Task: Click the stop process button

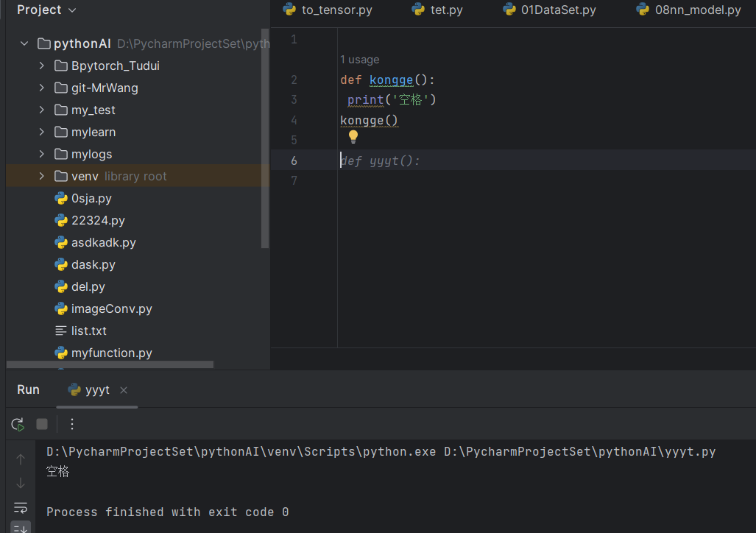Action: (42, 424)
